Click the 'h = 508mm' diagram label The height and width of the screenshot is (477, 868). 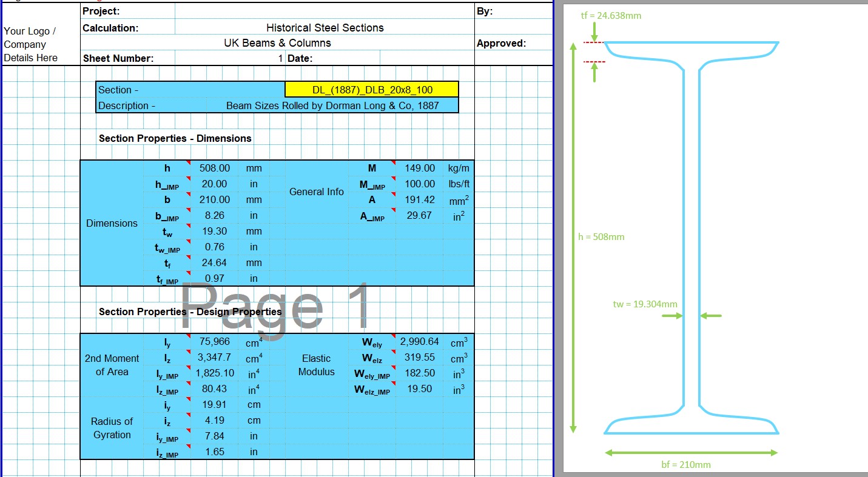(601, 236)
